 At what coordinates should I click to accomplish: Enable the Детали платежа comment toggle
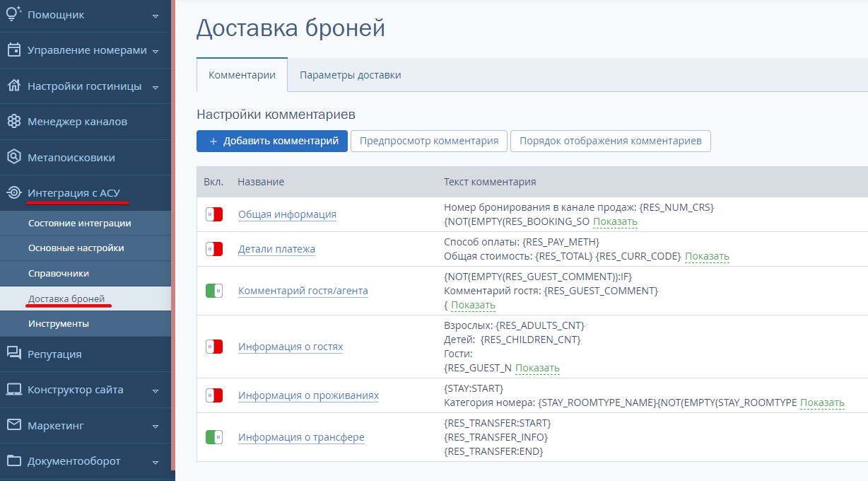point(214,249)
